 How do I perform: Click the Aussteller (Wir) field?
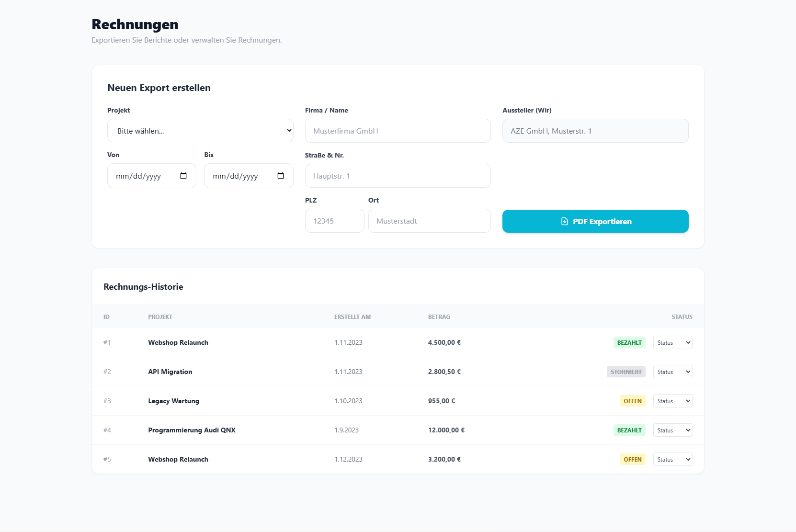click(x=595, y=131)
